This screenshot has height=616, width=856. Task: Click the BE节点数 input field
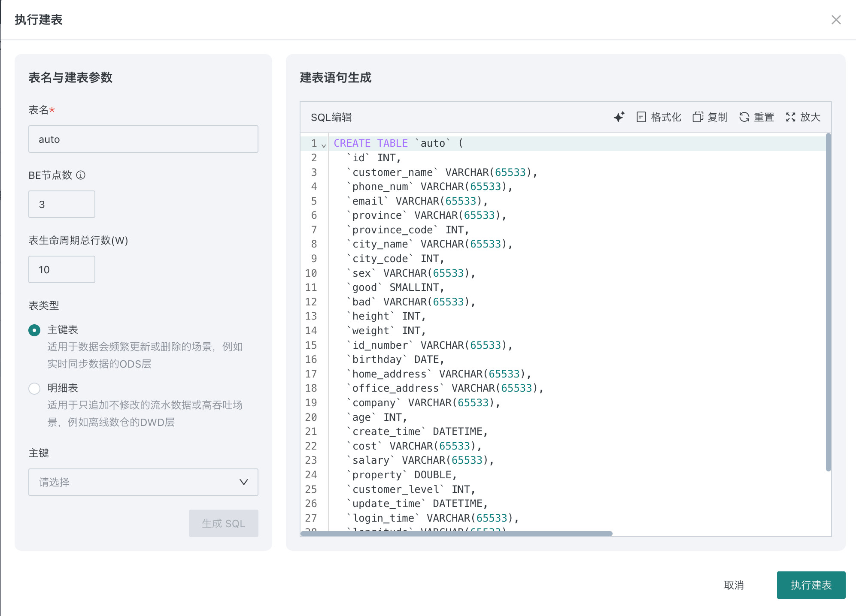(x=61, y=204)
